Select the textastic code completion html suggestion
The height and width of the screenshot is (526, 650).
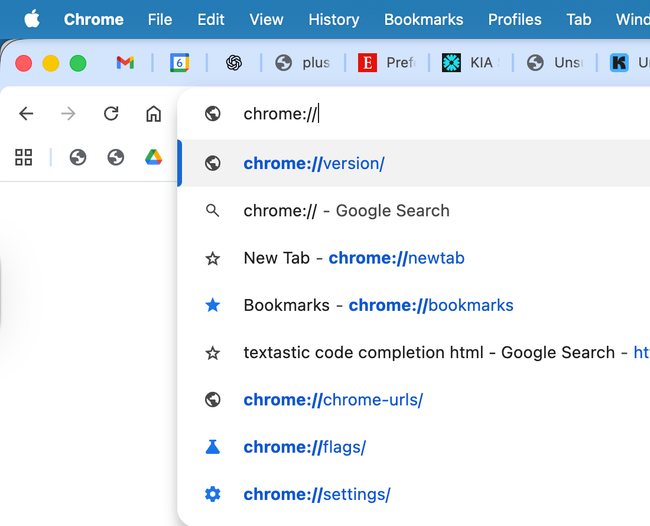(x=430, y=352)
